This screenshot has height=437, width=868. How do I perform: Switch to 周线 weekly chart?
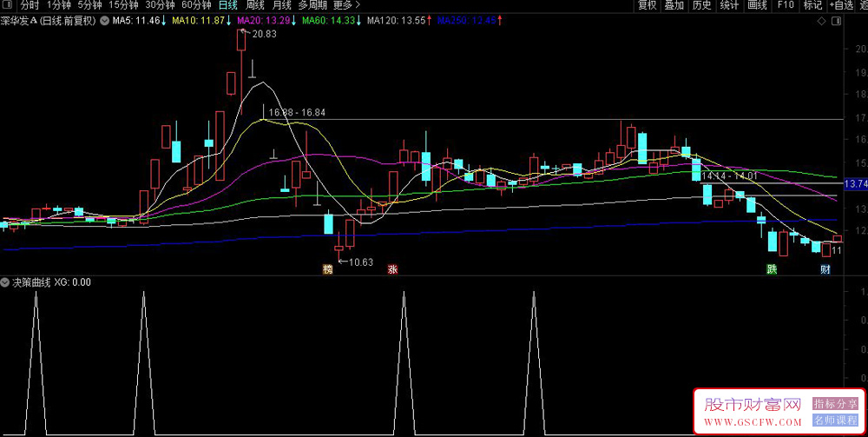pos(255,5)
